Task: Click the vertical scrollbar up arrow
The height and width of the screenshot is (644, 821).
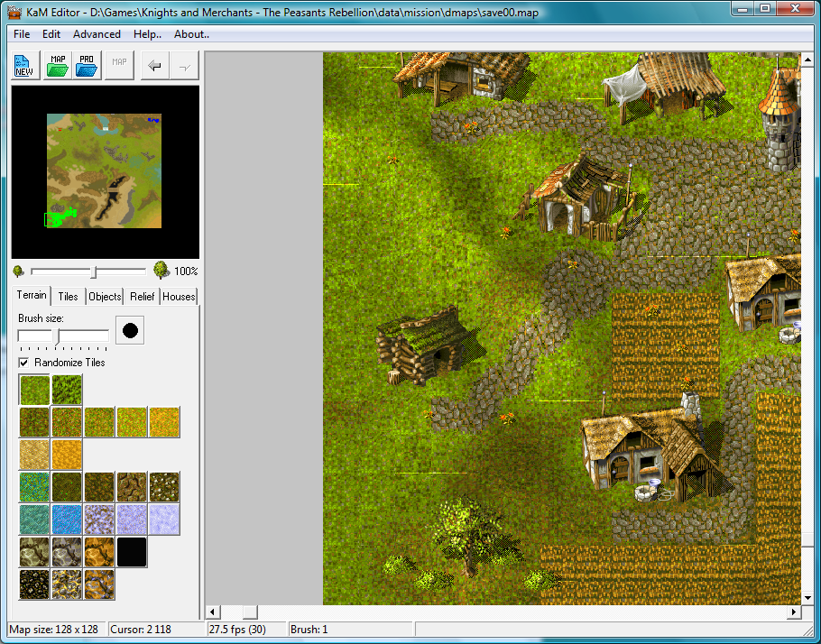Action: coord(807,60)
